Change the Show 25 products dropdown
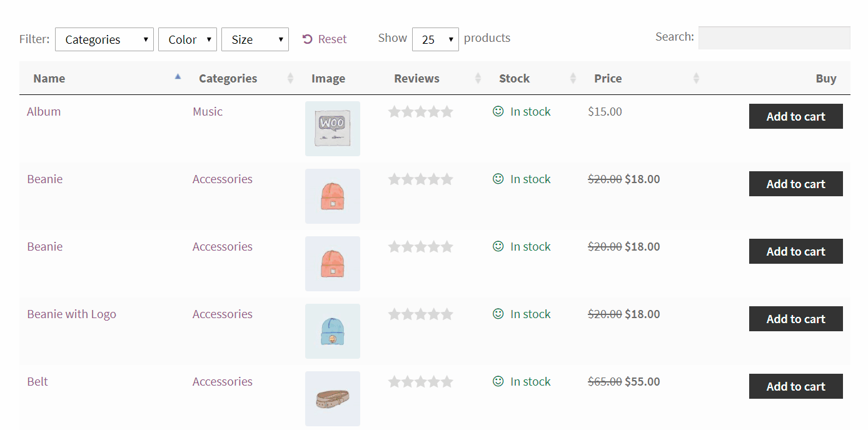Image resolution: width=868 pixels, height=430 pixels. [x=435, y=39]
